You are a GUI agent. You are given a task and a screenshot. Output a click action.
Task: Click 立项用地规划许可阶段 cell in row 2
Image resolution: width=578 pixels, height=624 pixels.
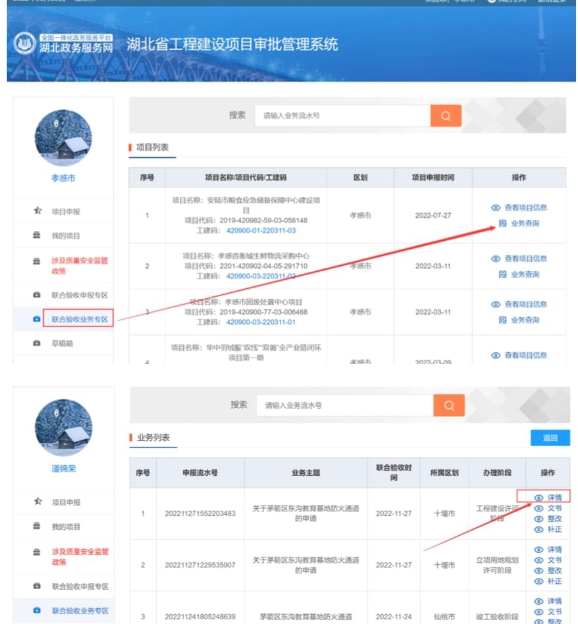tap(497, 565)
